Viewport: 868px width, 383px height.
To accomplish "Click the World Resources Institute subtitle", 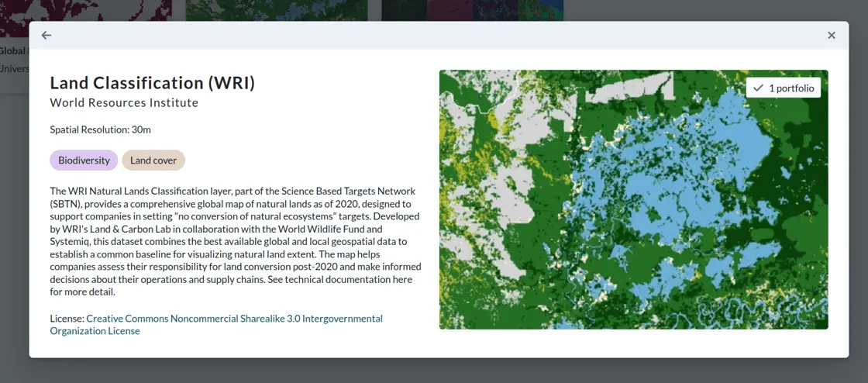I will 124,103.
